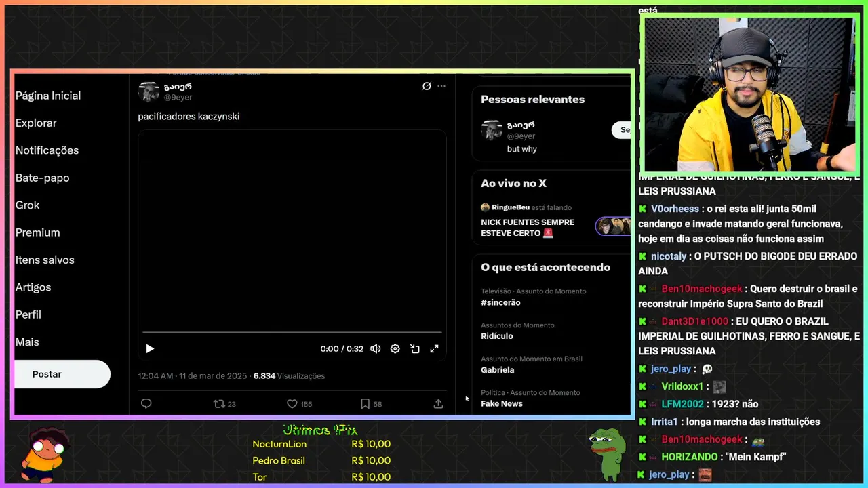Click the 6.834 Visualizações count
Viewport: 868px width, 488px height.
tap(289, 375)
